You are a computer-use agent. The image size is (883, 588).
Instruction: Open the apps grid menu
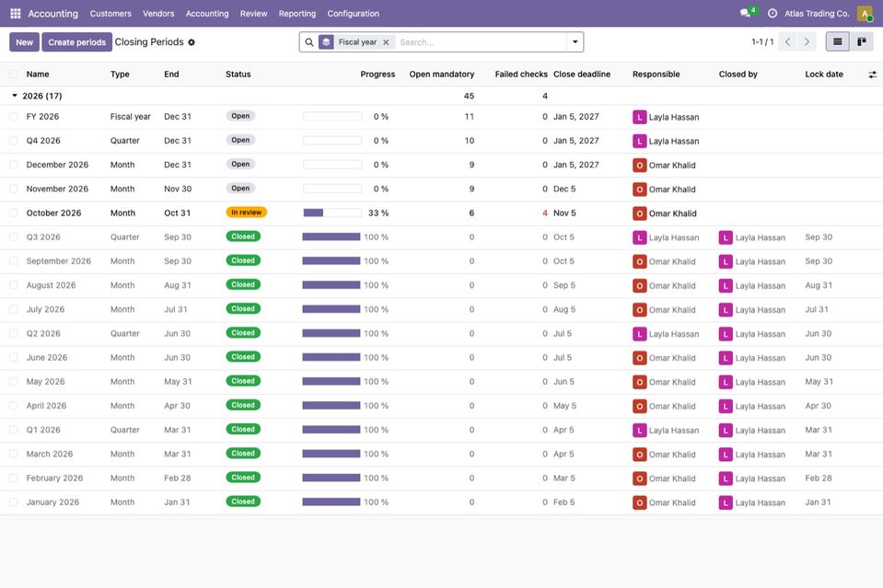(16, 14)
